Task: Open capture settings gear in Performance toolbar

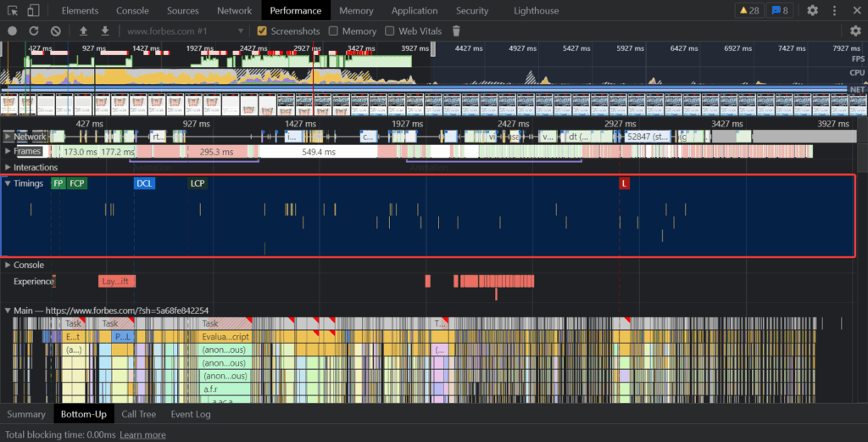Action: (855, 31)
